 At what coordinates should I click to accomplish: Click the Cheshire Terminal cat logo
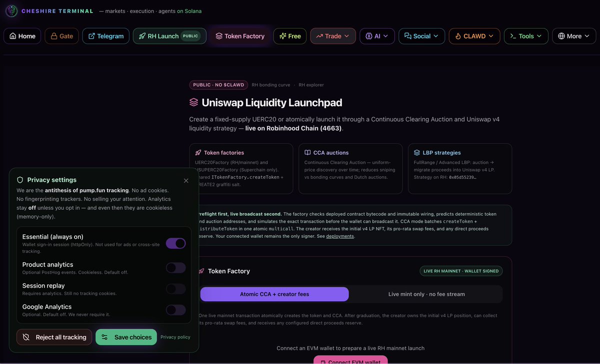[11, 10]
